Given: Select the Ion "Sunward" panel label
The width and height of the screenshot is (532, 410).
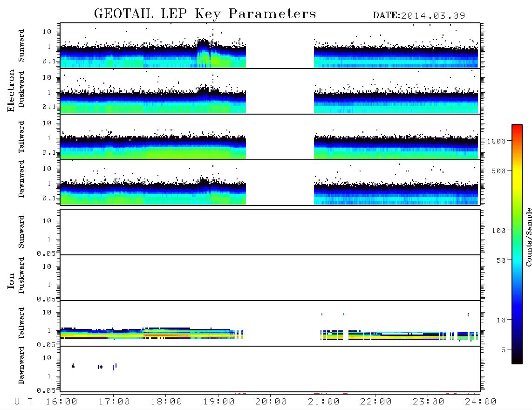Looking at the screenshot, I should pyautogui.click(x=21, y=232).
